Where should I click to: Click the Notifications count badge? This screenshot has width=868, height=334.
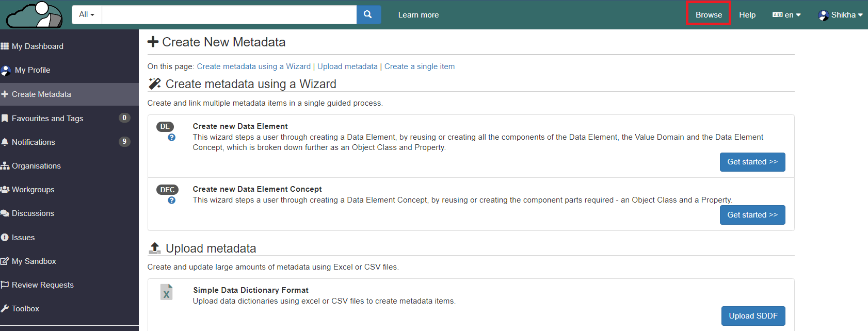point(124,142)
